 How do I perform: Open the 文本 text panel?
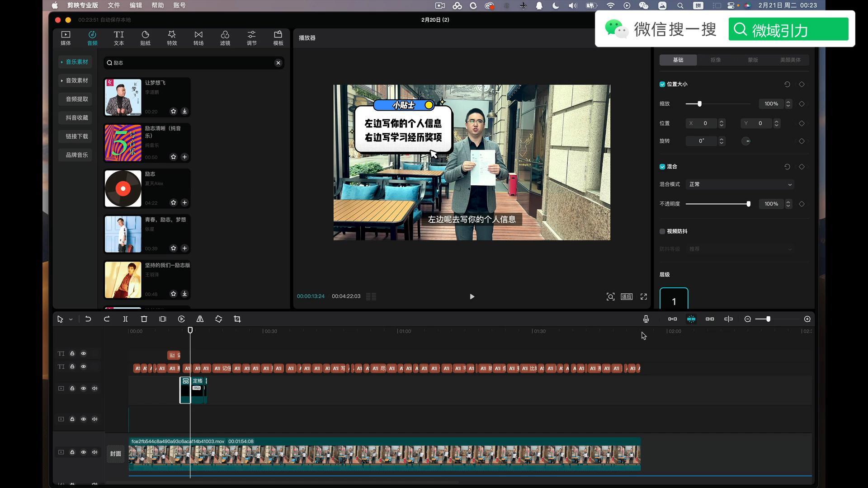[119, 38]
